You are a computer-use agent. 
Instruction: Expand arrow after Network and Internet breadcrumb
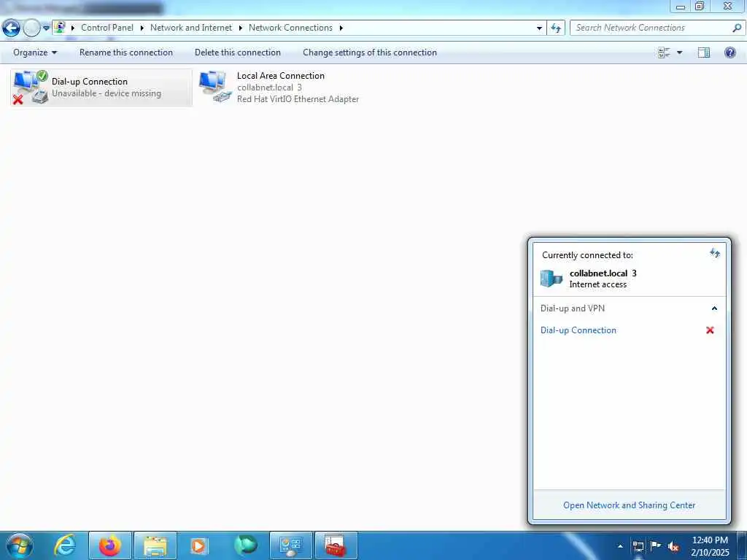click(240, 28)
